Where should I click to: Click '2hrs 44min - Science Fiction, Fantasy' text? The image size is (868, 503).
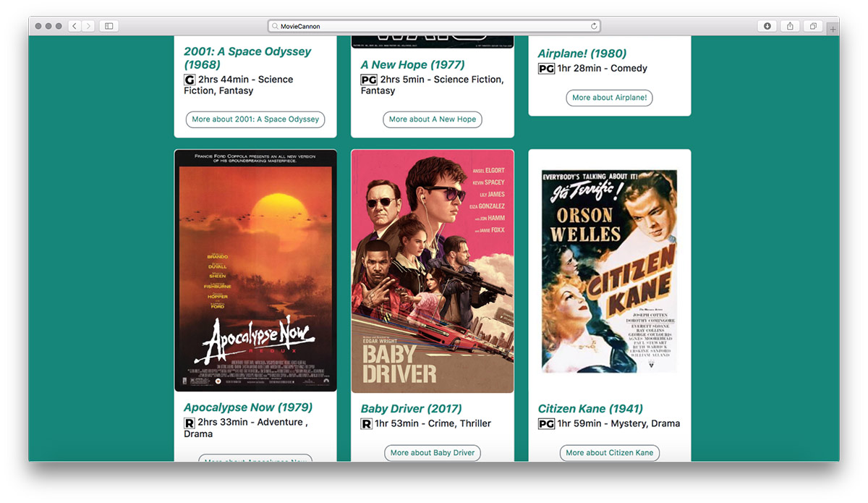tap(239, 85)
